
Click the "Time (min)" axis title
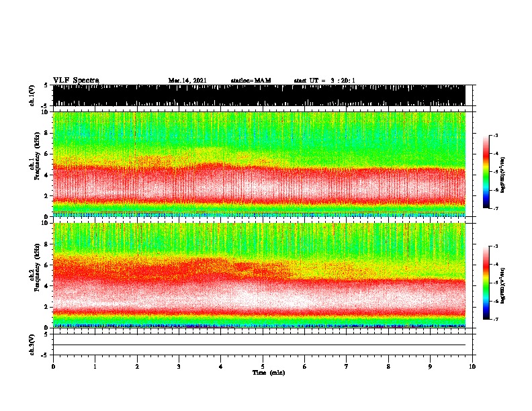[269, 373]
